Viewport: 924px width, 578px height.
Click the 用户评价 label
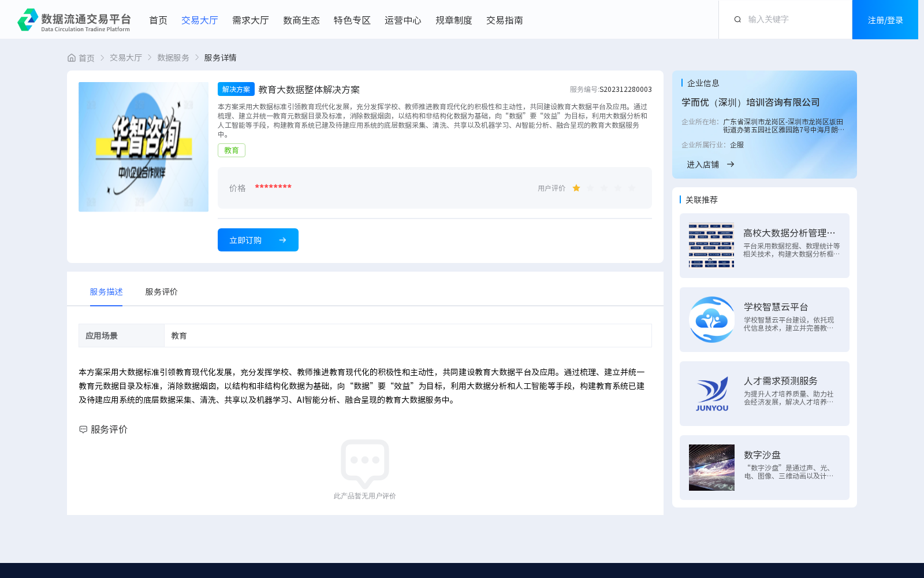coord(552,188)
